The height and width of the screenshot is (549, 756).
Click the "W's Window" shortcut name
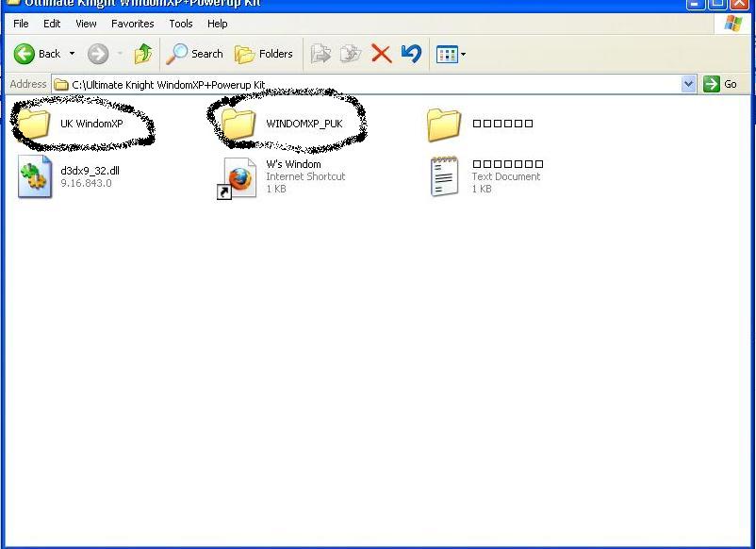coord(293,164)
